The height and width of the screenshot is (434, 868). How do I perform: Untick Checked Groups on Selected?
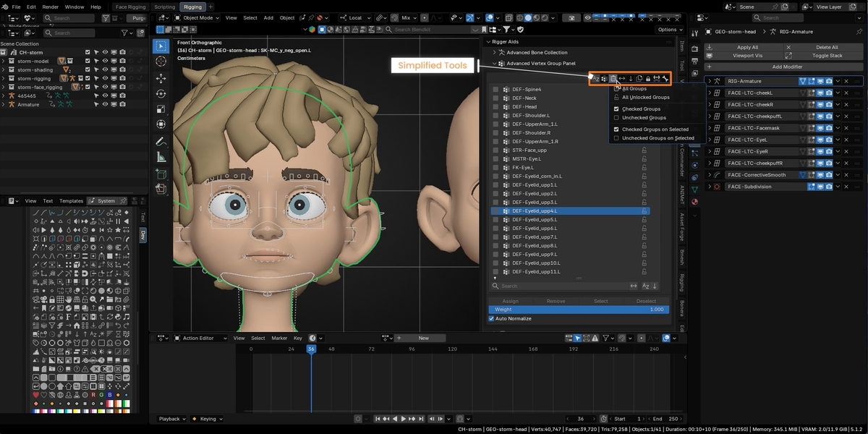[x=616, y=129]
